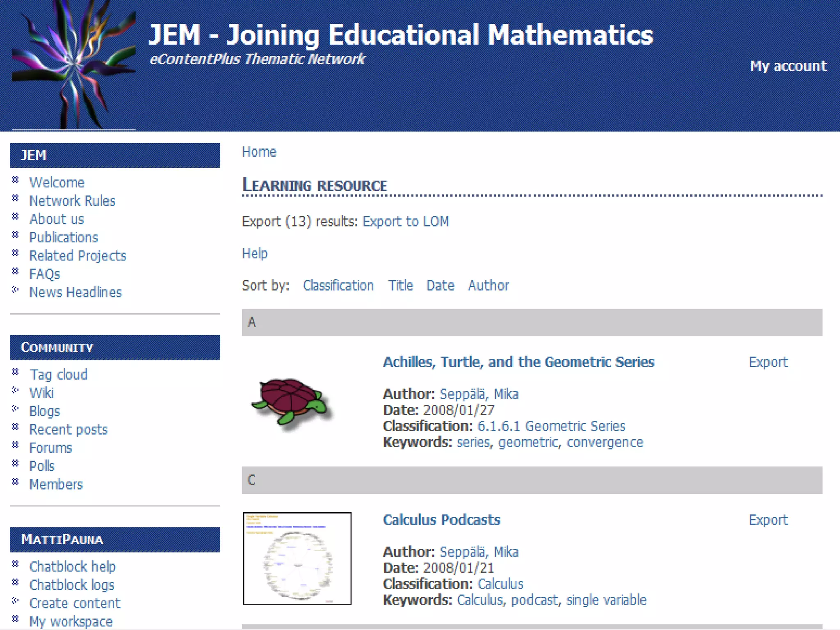The image size is (840, 630).
Task: Open Achilles, Turtle, and the Geometric Series
Action: (518, 362)
